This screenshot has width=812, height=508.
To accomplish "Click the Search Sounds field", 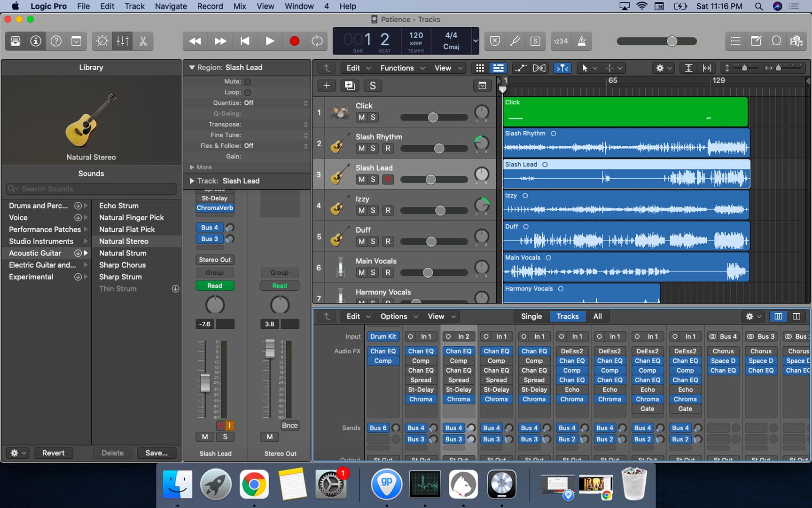I will tap(91, 189).
